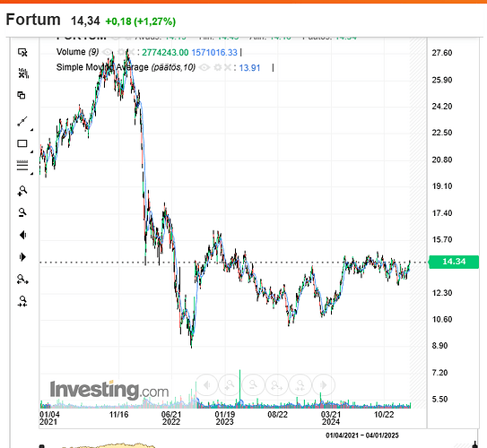Screen dimensions: 487x448
Task: Click stretch horizontal zoom icon in left toolbar
Action: click(22, 280)
